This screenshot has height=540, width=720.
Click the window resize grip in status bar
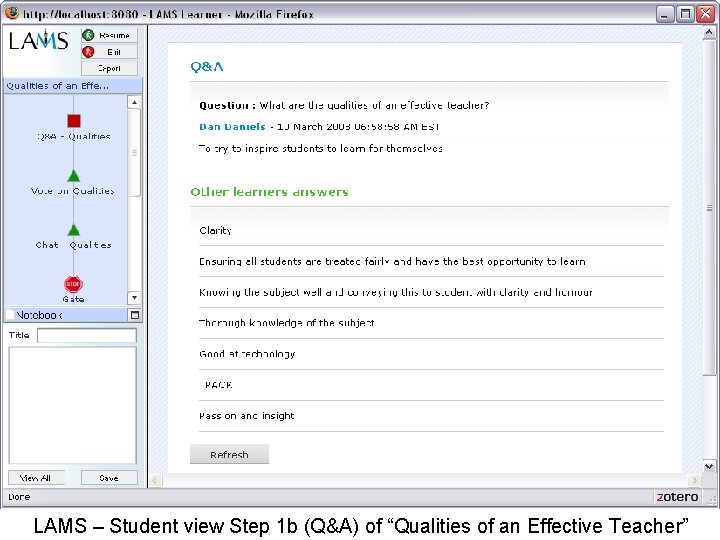pos(713,499)
